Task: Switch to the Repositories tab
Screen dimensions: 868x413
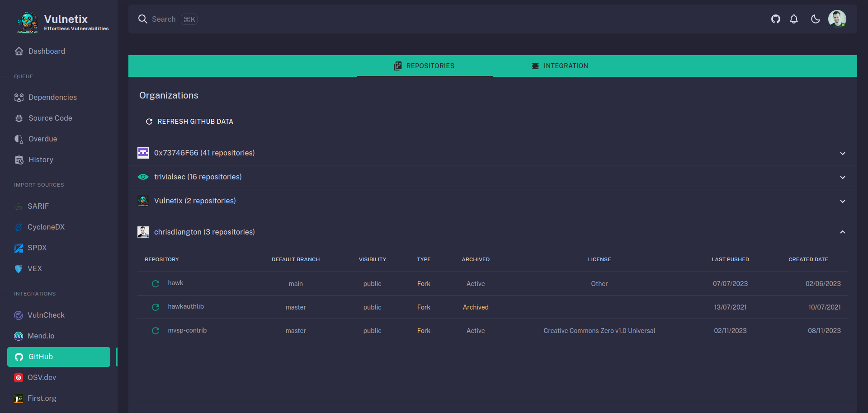Action: 425,66
